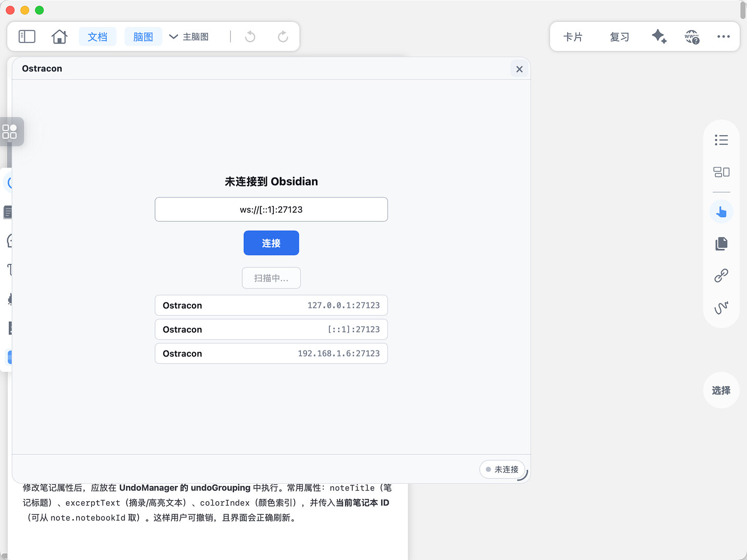Select the card layout icon in right toolbar
Image resolution: width=747 pixels, height=560 pixels.
click(721, 172)
